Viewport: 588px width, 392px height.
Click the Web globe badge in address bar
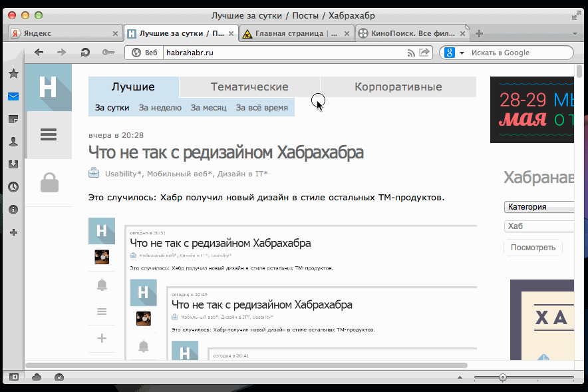[x=144, y=53]
